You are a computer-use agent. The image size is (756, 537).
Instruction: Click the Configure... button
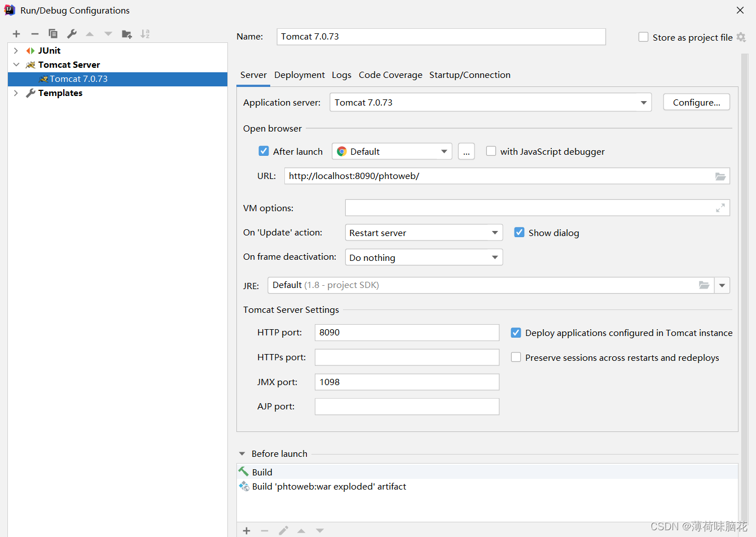(x=696, y=102)
